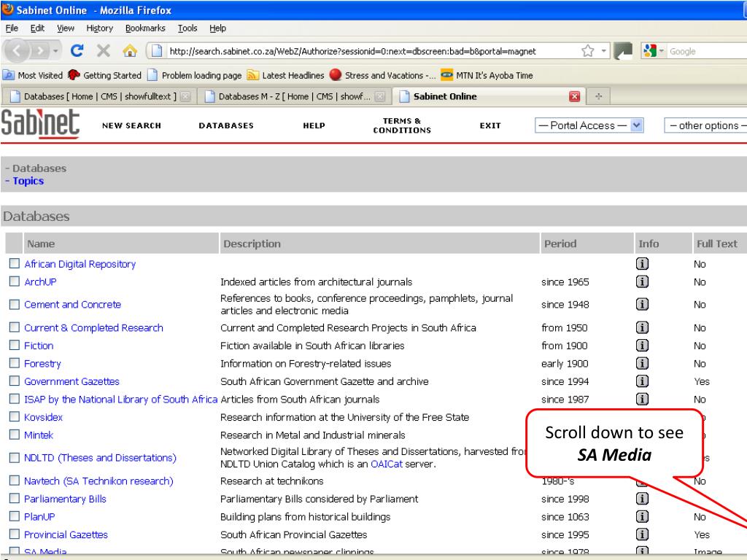Open the Tools menu
Screen dimensions: 747x560
[187, 28]
